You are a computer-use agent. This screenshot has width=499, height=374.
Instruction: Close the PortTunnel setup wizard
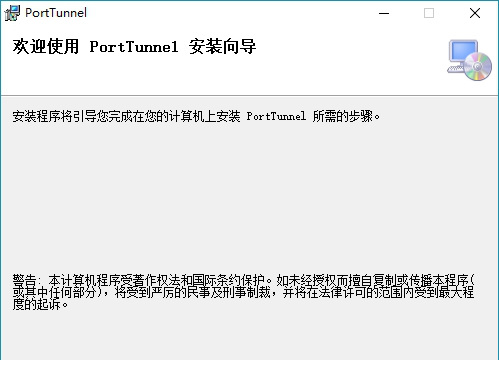click(475, 13)
